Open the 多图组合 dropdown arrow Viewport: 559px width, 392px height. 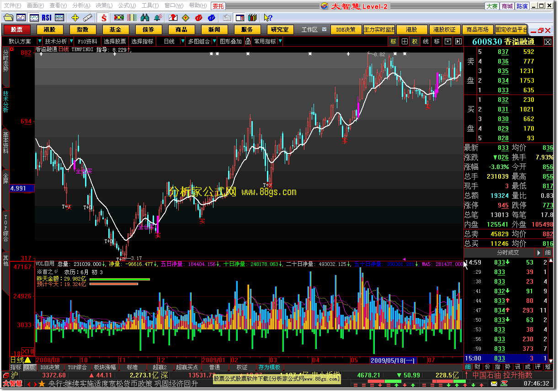pos(214,42)
